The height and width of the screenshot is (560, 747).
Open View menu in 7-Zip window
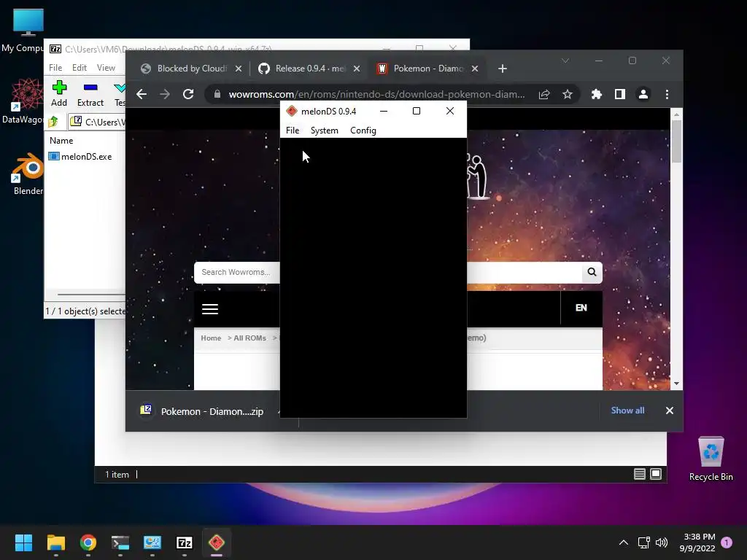pos(106,68)
